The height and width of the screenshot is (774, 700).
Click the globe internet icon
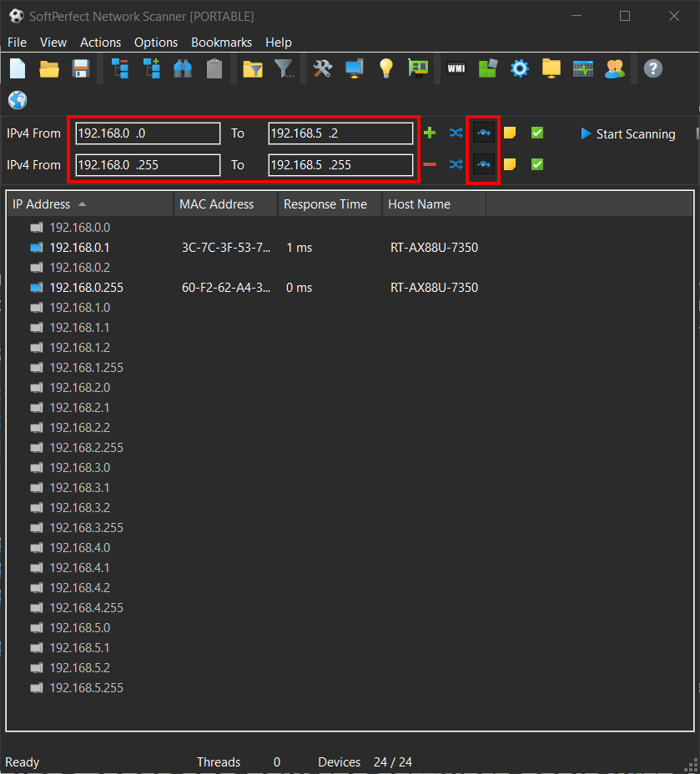pos(18,100)
